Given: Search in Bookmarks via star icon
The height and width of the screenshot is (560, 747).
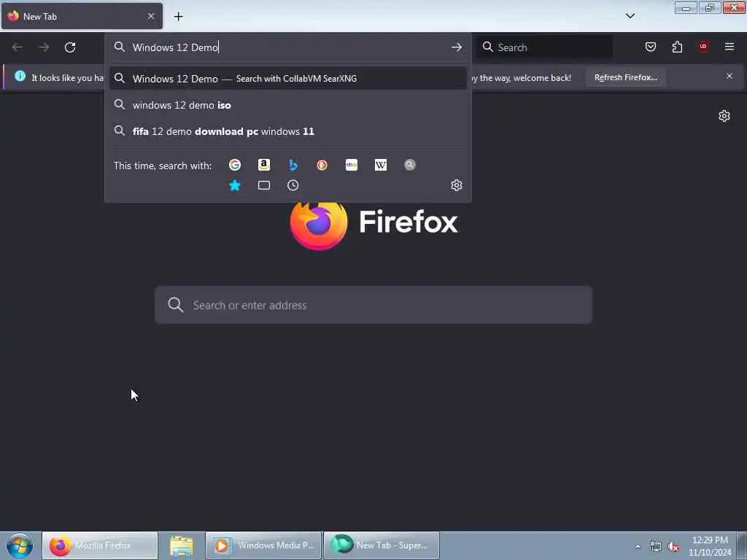Looking at the screenshot, I should [234, 185].
